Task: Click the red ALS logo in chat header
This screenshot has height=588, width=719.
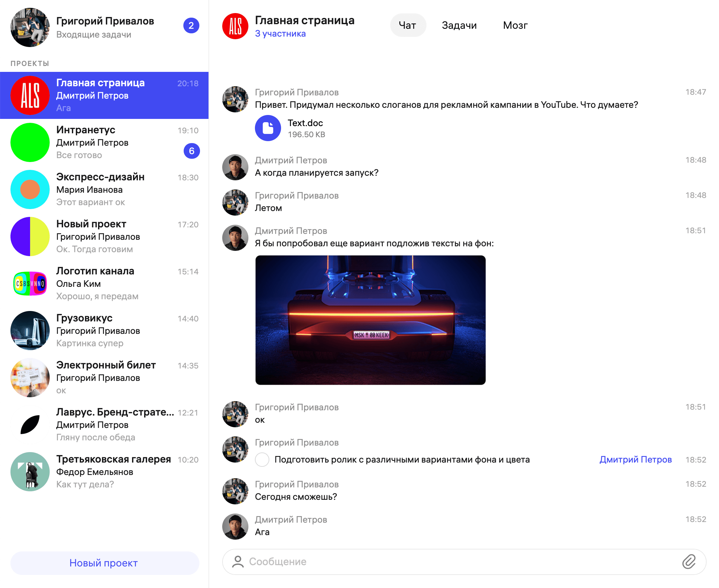Action: [235, 26]
